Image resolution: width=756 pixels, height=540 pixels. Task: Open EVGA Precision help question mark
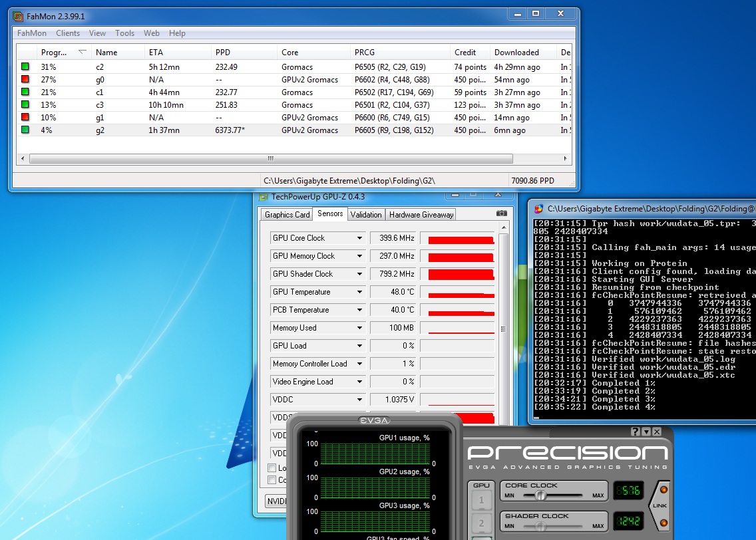pyautogui.click(x=636, y=432)
